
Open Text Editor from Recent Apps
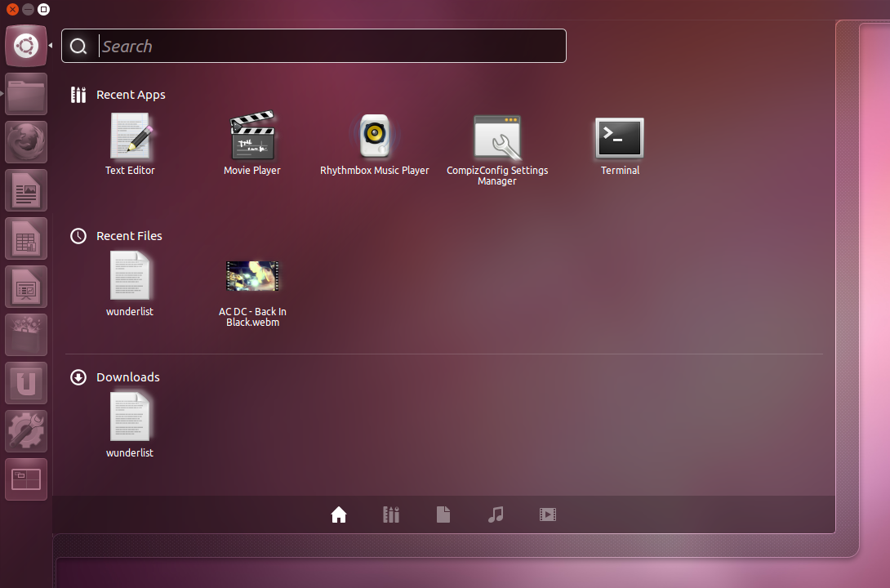click(130, 136)
